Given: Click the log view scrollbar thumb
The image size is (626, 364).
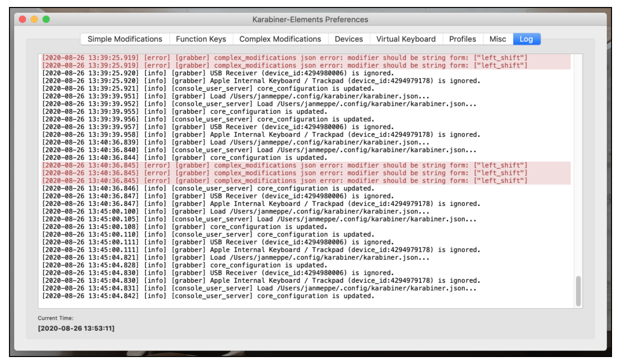Looking at the screenshot, I should tap(578, 291).
